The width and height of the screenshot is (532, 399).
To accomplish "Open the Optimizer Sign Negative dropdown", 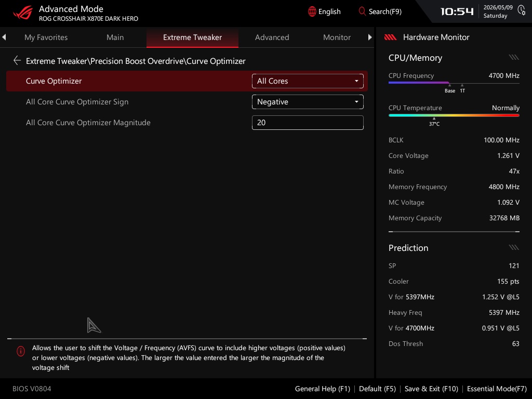I will coord(308,102).
